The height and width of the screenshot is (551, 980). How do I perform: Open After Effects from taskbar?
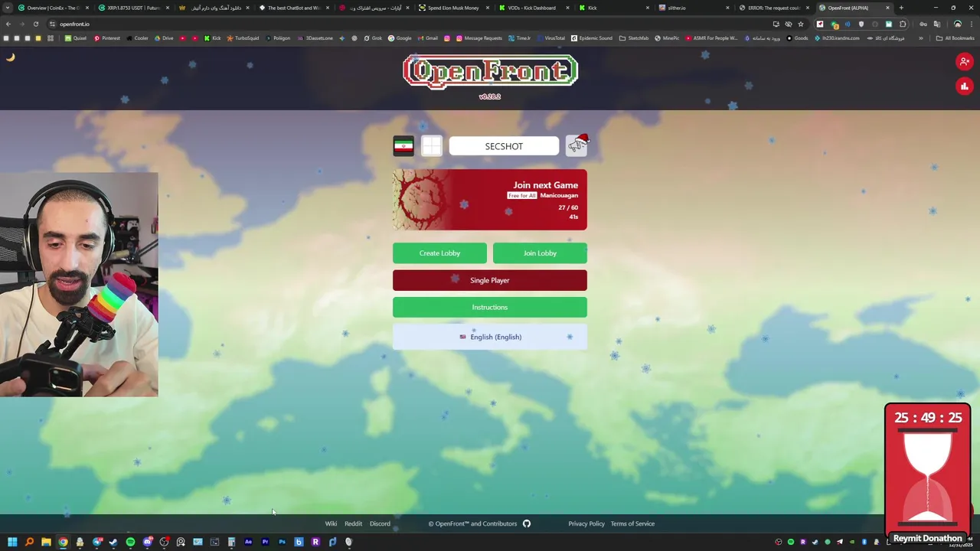248,542
